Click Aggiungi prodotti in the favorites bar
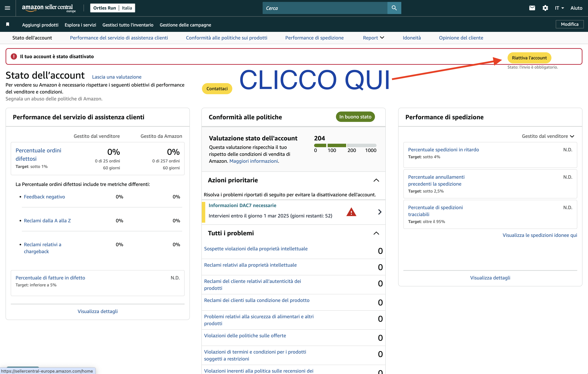 click(40, 25)
